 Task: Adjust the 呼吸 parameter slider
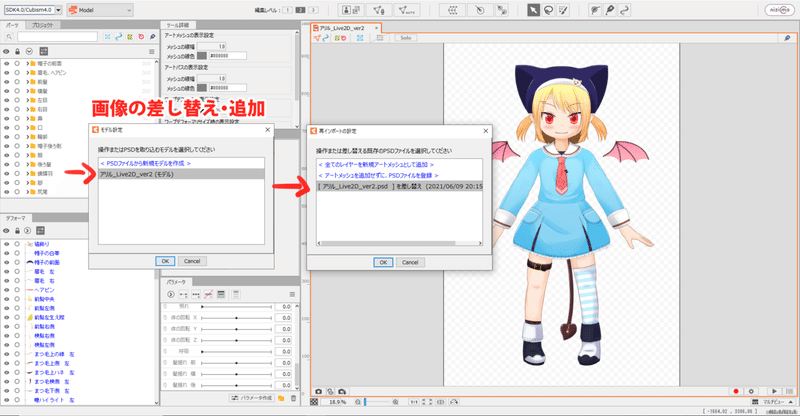(x=237, y=352)
